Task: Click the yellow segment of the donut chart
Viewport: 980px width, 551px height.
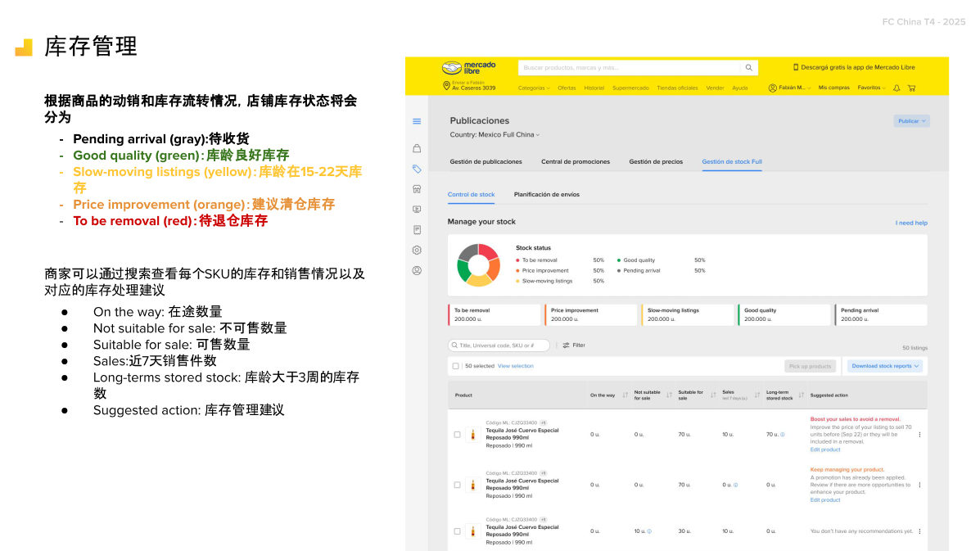Action: click(x=480, y=281)
